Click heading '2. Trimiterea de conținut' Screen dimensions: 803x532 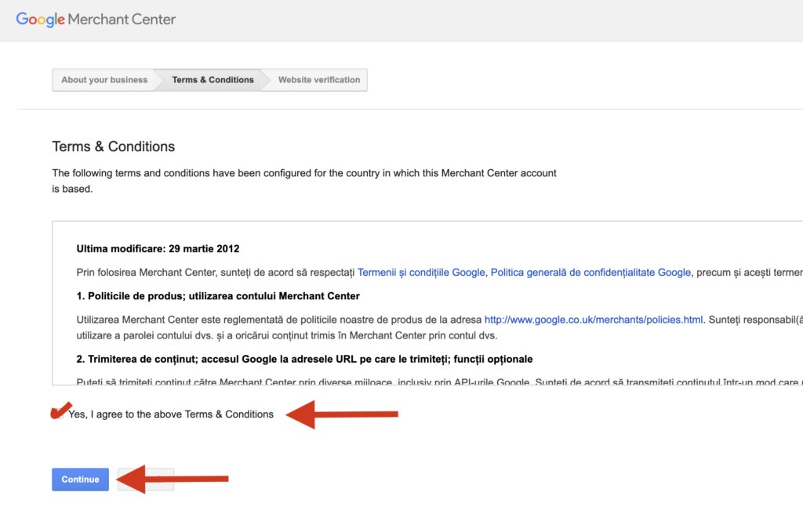pyautogui.click(x=304, y=359)
